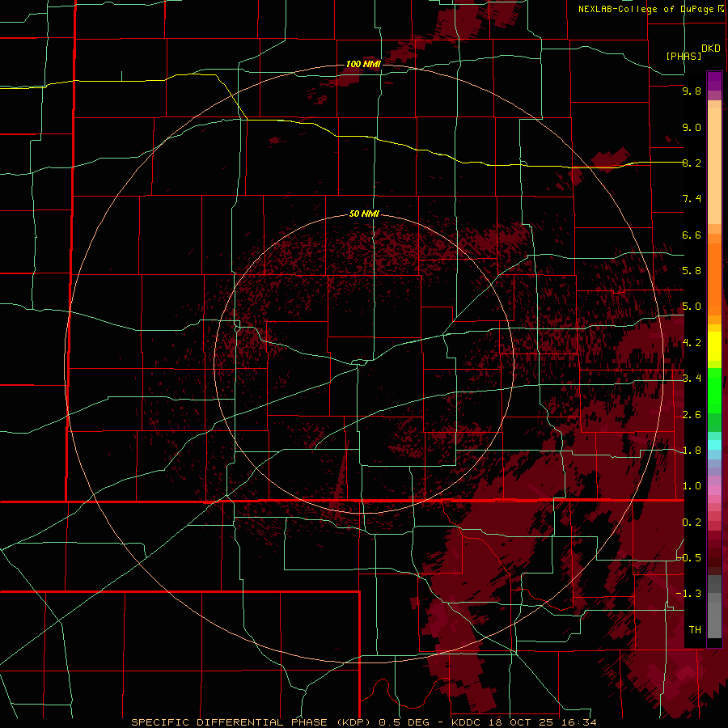Click the 50 NMI range ring label

364,214
